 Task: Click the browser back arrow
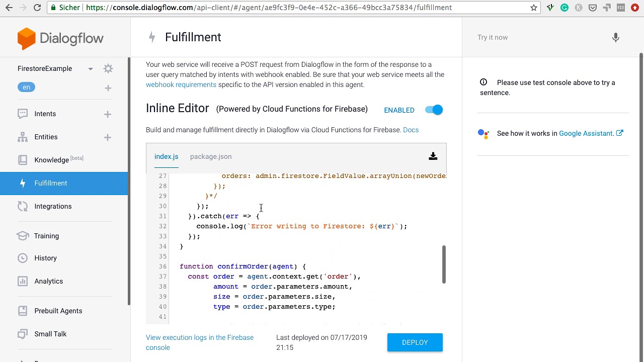tap(9, 8)
